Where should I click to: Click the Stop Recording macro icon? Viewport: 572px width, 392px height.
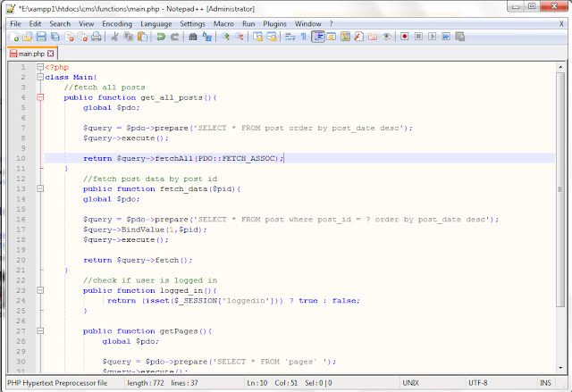click(x=418, y=37)
